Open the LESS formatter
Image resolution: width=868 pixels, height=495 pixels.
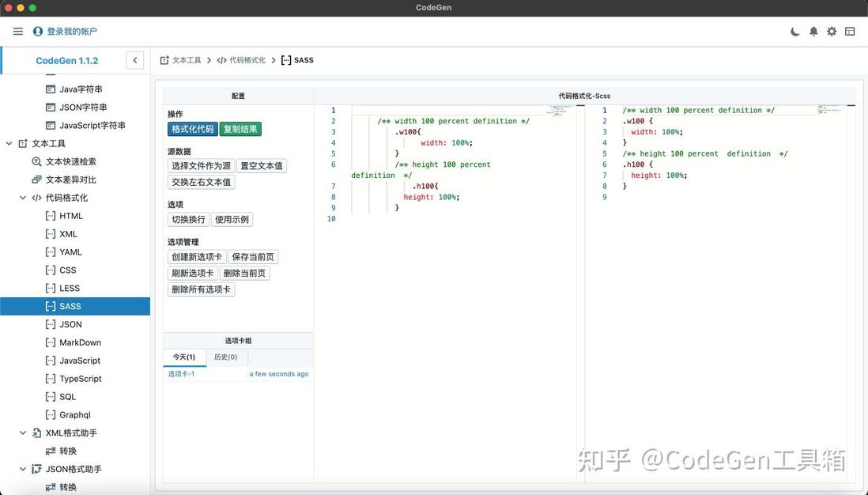click(70, 289)
